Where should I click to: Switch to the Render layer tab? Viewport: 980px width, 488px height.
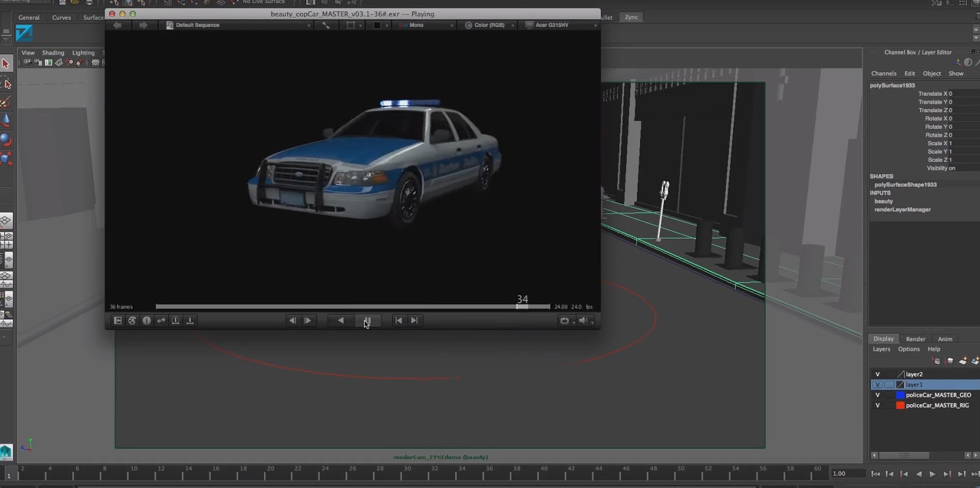[x=916, y=339]
